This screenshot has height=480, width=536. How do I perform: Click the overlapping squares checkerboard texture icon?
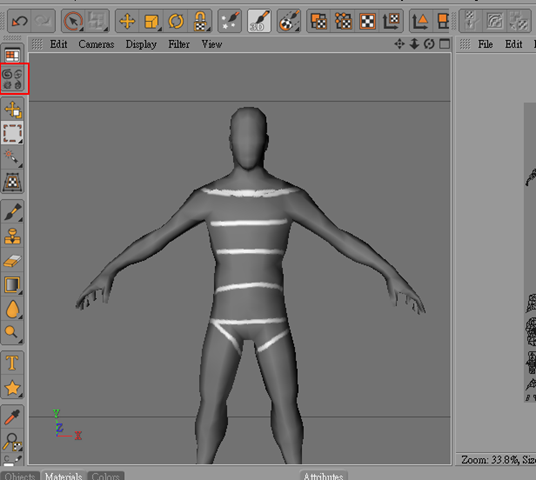[319, 22]
